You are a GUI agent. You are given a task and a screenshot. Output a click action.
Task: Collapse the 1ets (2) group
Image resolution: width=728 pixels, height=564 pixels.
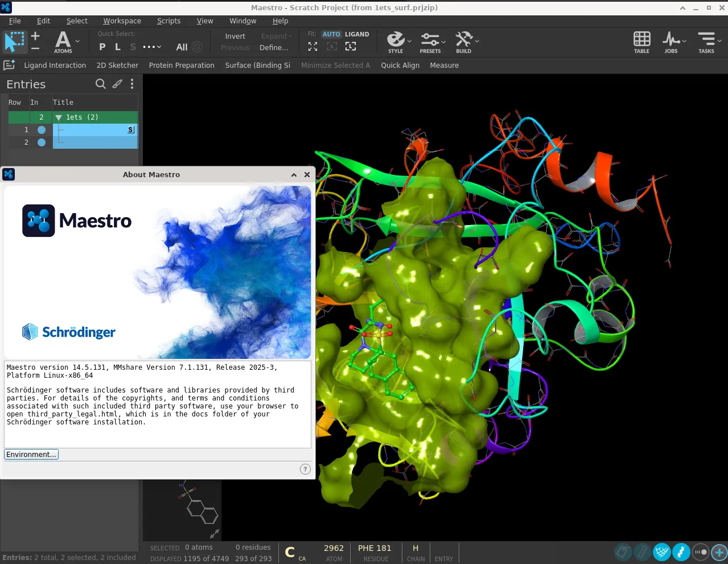(x=59, y=117)
